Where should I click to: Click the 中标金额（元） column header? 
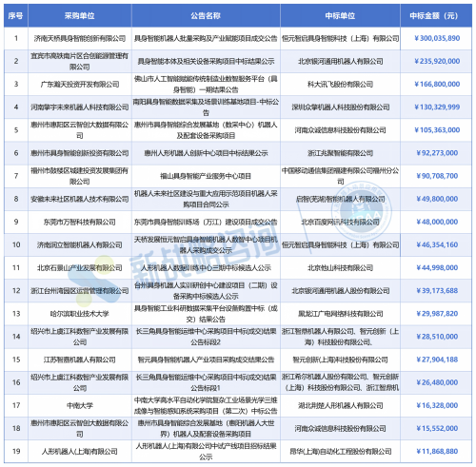[436, 15]
